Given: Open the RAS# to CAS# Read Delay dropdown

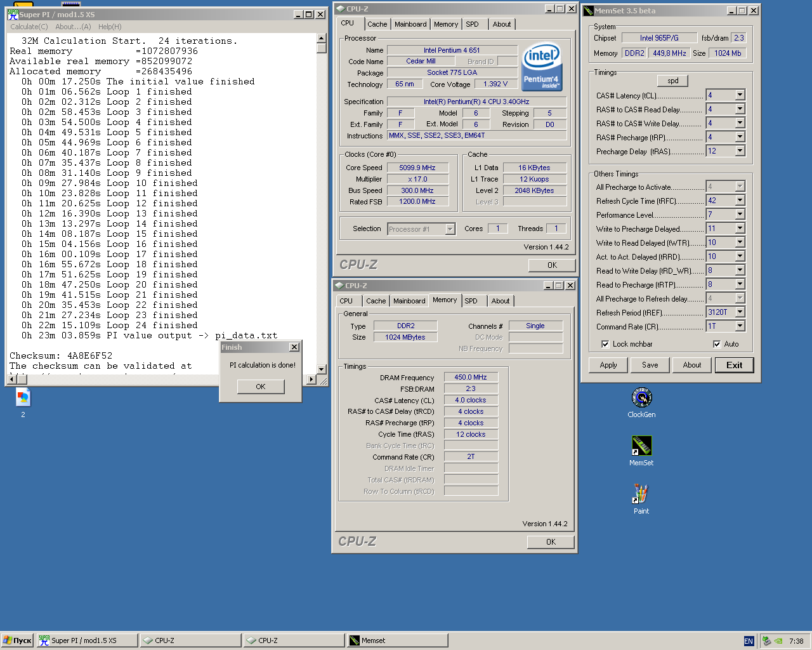Looking at the screenshot, I should (740, 109).
